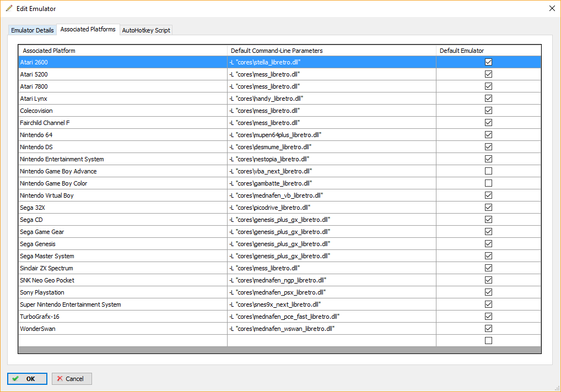Screen dimensions: 561x392
Task: Click the stella_libretro.dll parameters cell
Action: 332,62
